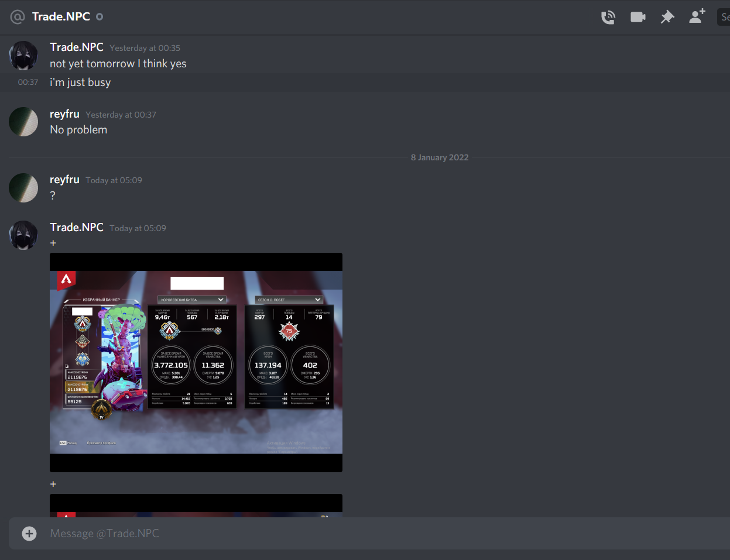
Task: Click the 00:37 compact timestamp
Action: point(28,83)
